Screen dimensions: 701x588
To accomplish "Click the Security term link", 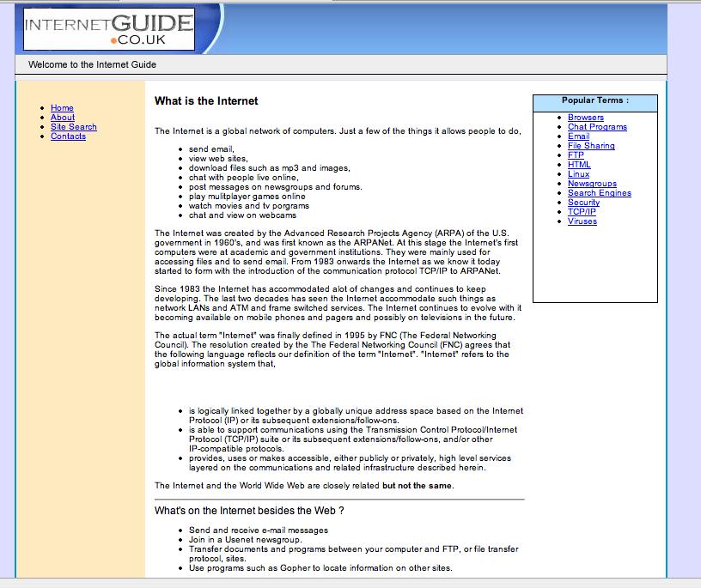I will click(583, 203).
